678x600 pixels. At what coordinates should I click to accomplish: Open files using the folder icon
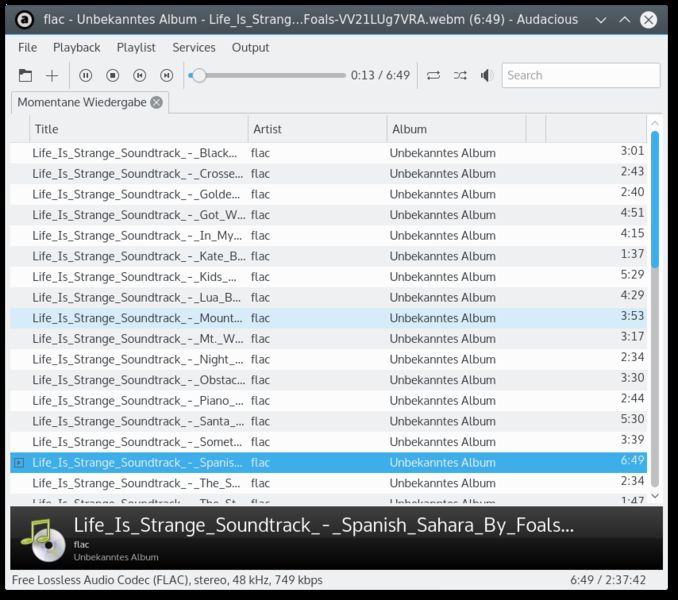[25, 76]
